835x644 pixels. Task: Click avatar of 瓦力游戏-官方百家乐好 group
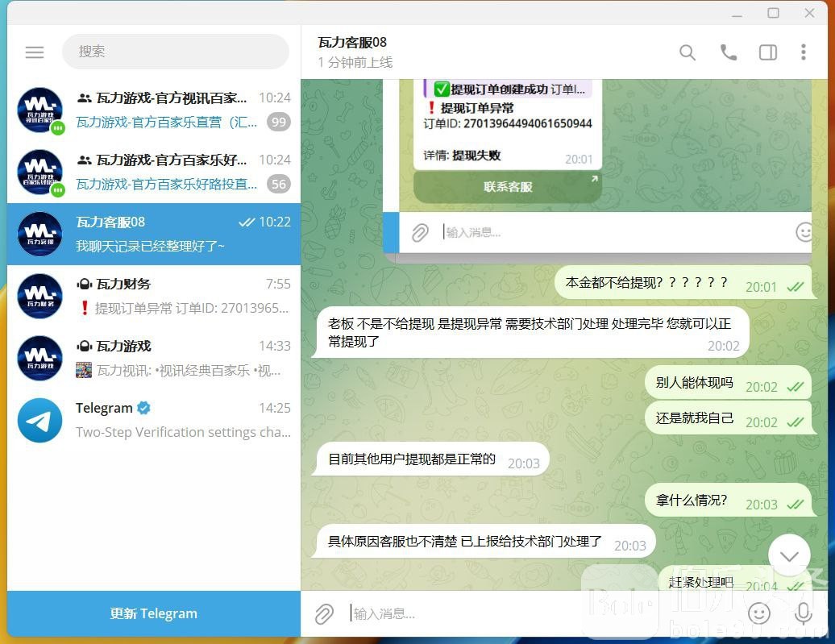(x=40, y=172)
